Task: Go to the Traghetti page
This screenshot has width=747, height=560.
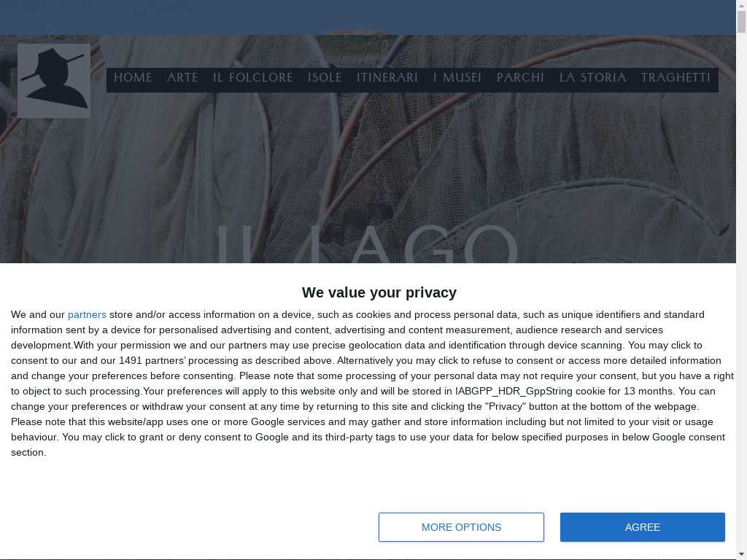Action: (676, 78)
